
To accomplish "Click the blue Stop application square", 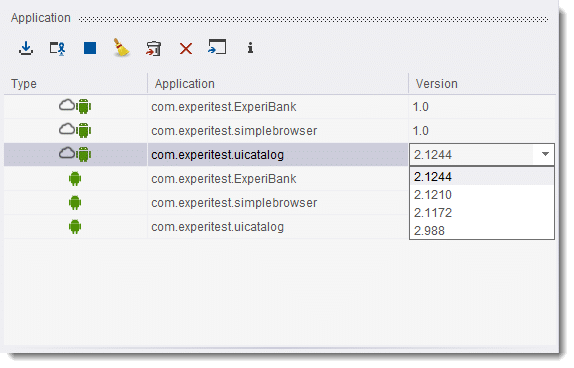I will [x=90, y=48].
